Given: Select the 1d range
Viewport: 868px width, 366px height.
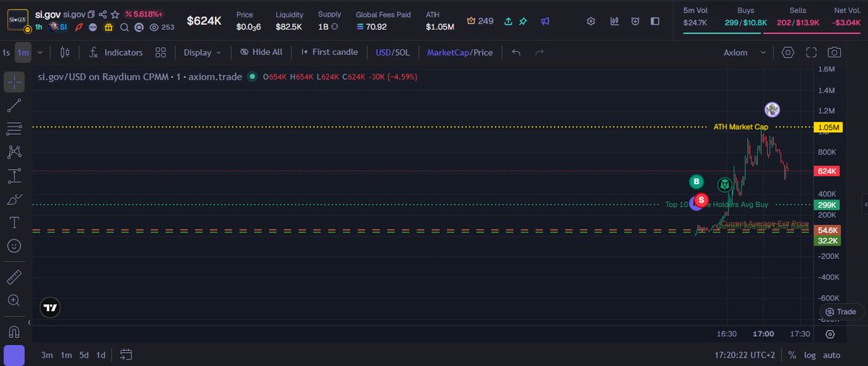Looking at the screenshot, I should coord(101,355).
